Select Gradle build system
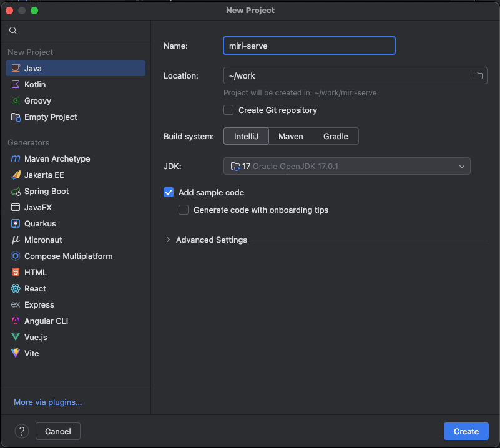The width and height of the screenshot is (500, 448). coord(335,137)
